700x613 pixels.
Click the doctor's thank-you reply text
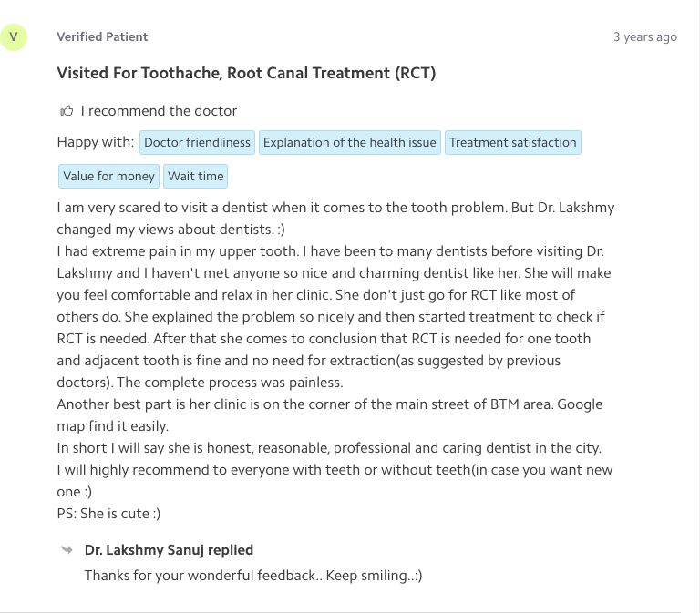(x=253, y=576)
